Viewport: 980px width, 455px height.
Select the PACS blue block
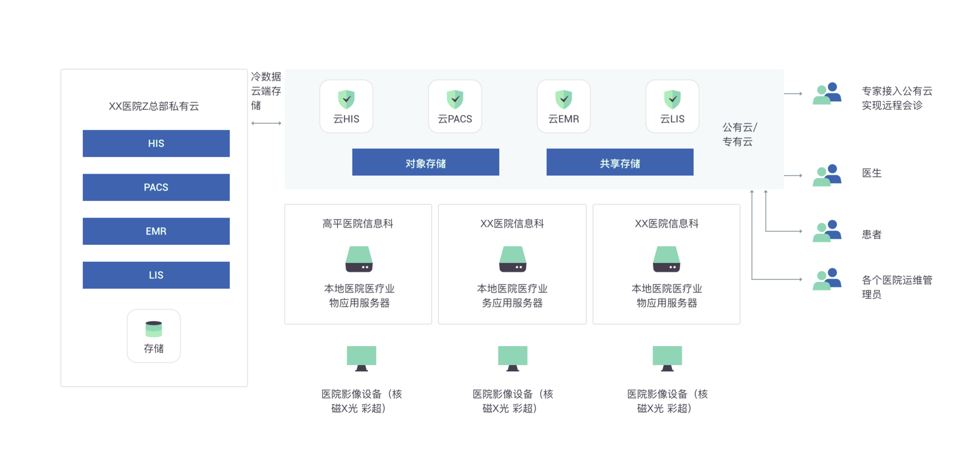[156, 187]
